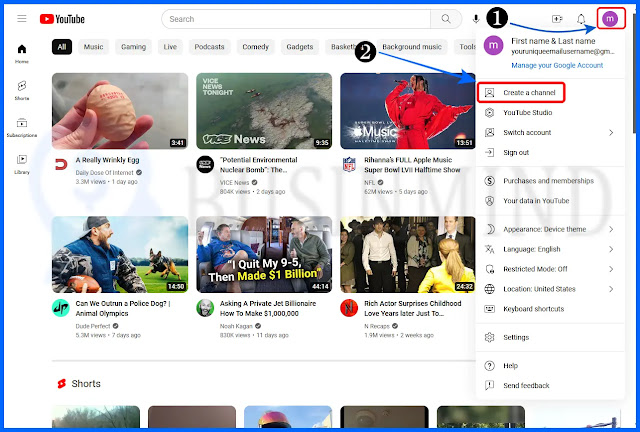Click Manage your Google Account link
Viewport: 640px width, 432px height.
pyautogui.click(x=557, y=65)
